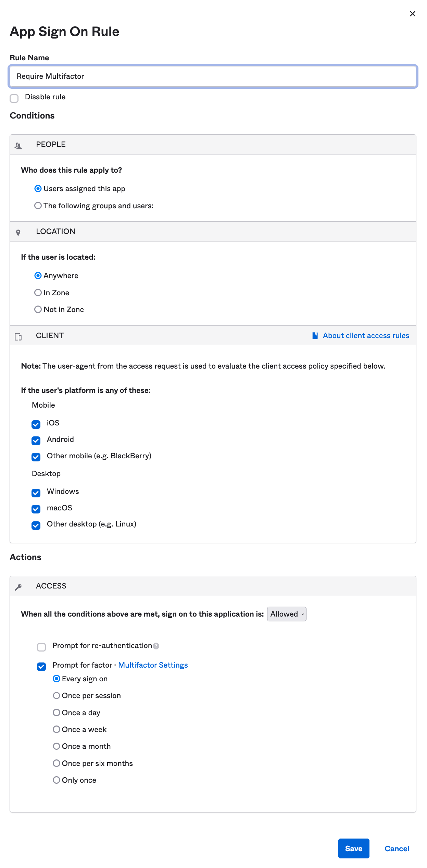Choose Once per session factor prompt

pyautogui.click(x=56, y=695)
